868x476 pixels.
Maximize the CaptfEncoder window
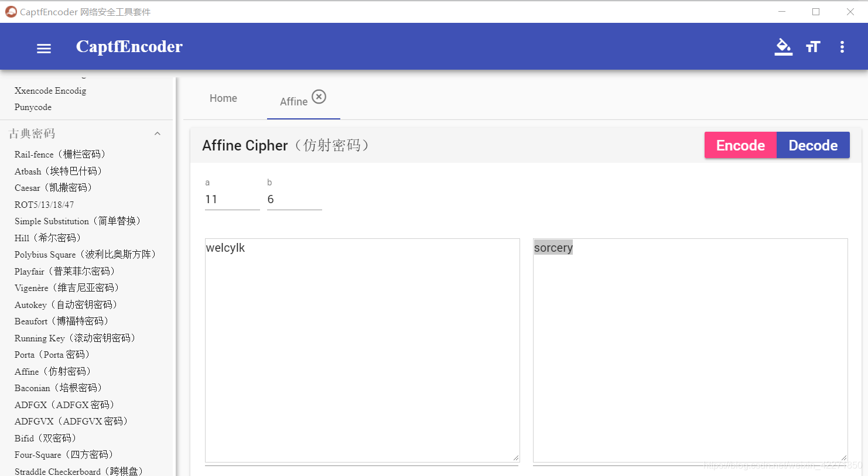[x=816, y=12]
